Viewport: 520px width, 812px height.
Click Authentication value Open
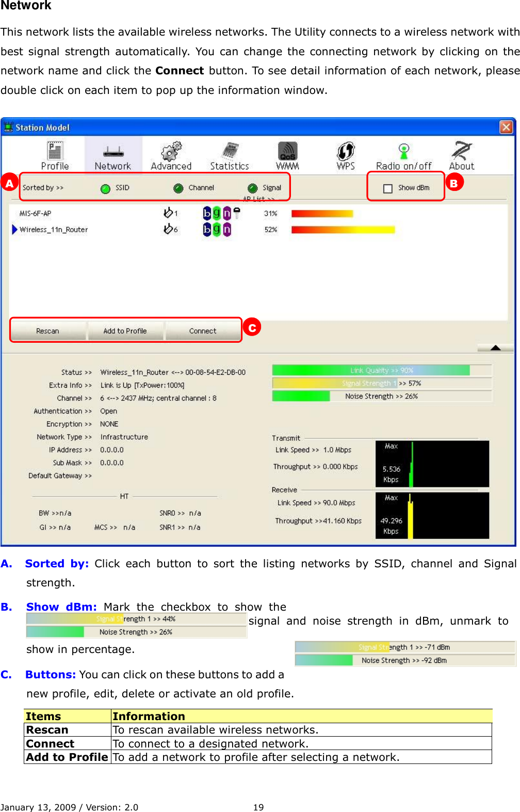click(x=108, y=411)
